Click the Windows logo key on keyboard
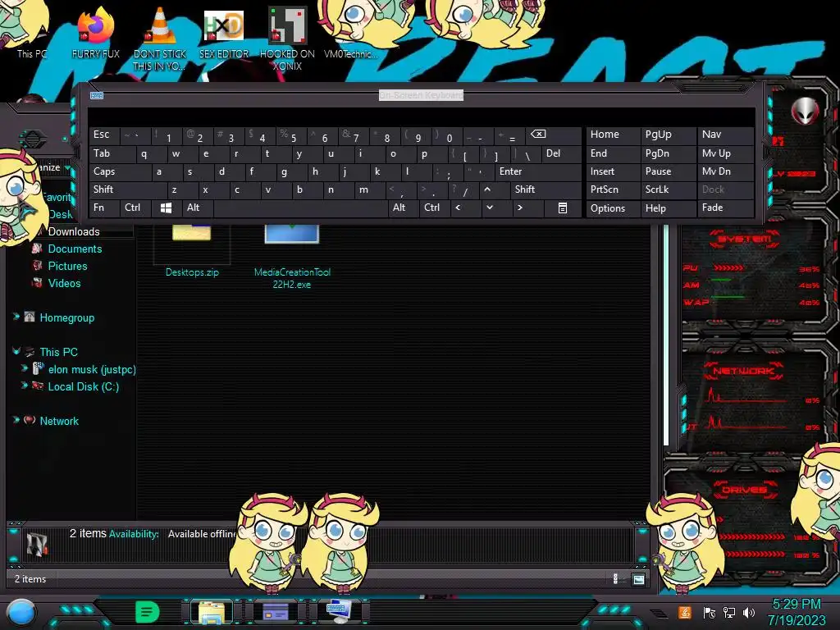The width and height of the screenshot is (840, 630). click(166, 208)
